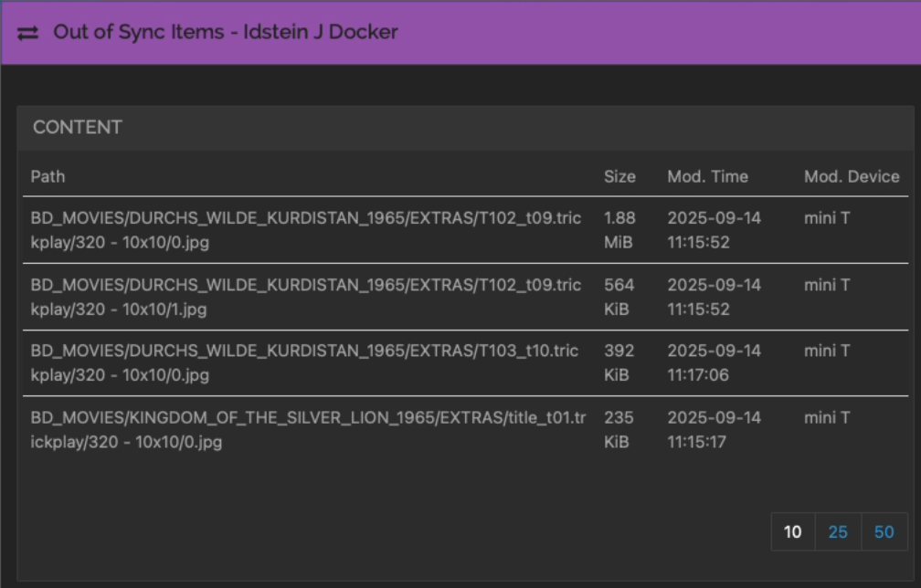This screenshot has height=588, width=921.
Task: Select the T102_t09 10x10/0.jpg path entry
Action: (x=305, y=230)
